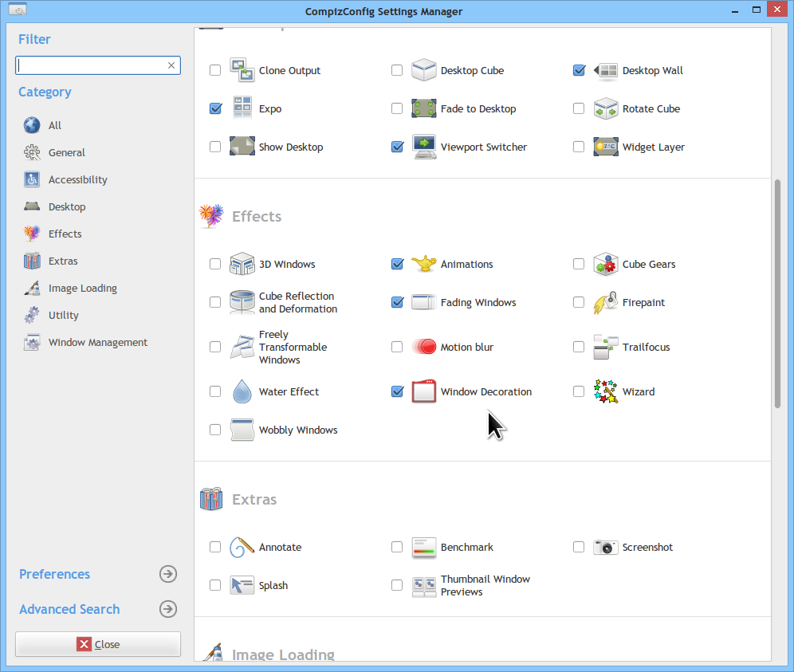Maximize the CompizConfig window

[756, 10]
